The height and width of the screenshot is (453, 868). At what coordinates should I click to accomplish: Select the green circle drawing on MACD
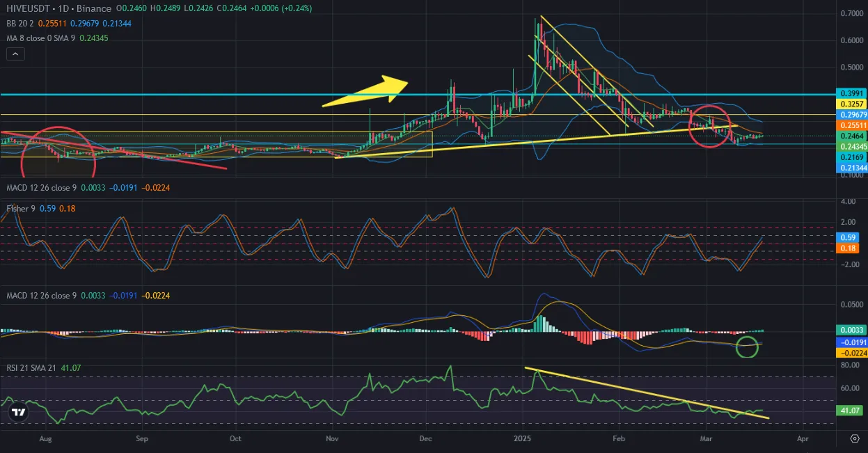pyautogui.click(x=747, y=346)
